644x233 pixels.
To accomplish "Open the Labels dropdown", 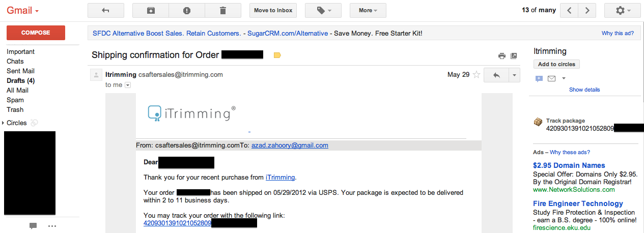I will (323, 10).
